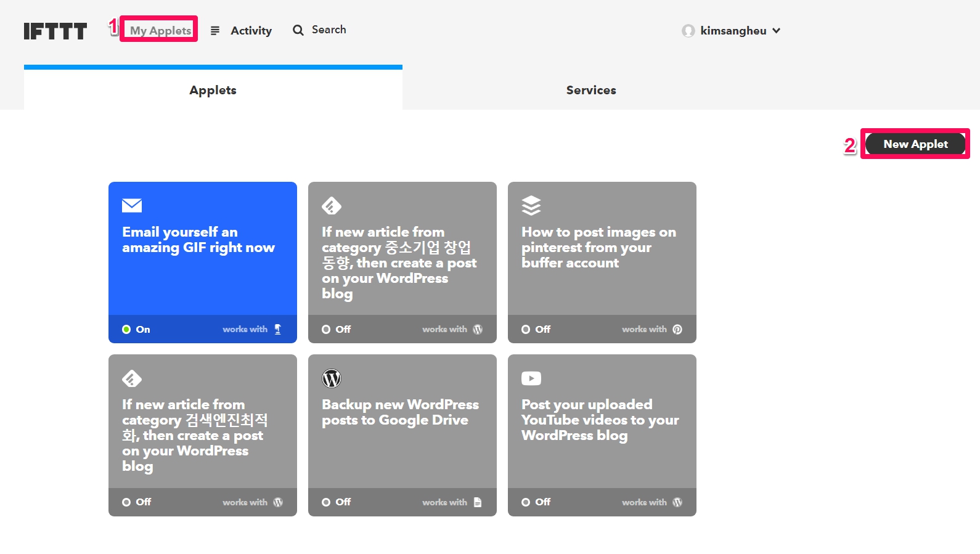Click the IFTTT logo

pyautogui.click(x=55, y=31)
